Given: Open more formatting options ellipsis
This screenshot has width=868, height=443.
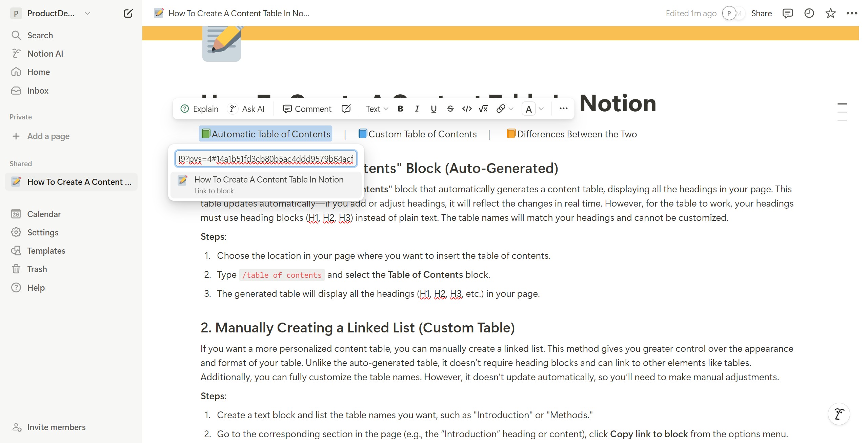Looking at the screenshot, I should coord(563,109).
